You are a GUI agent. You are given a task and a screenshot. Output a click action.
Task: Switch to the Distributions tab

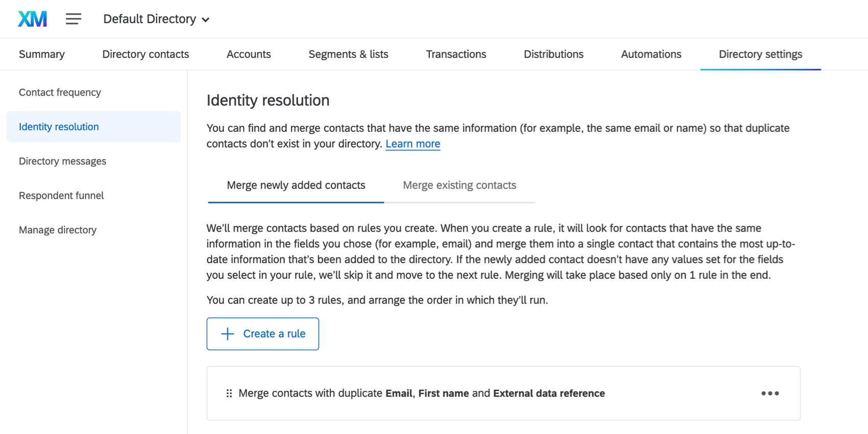click(x=553, y=54)
